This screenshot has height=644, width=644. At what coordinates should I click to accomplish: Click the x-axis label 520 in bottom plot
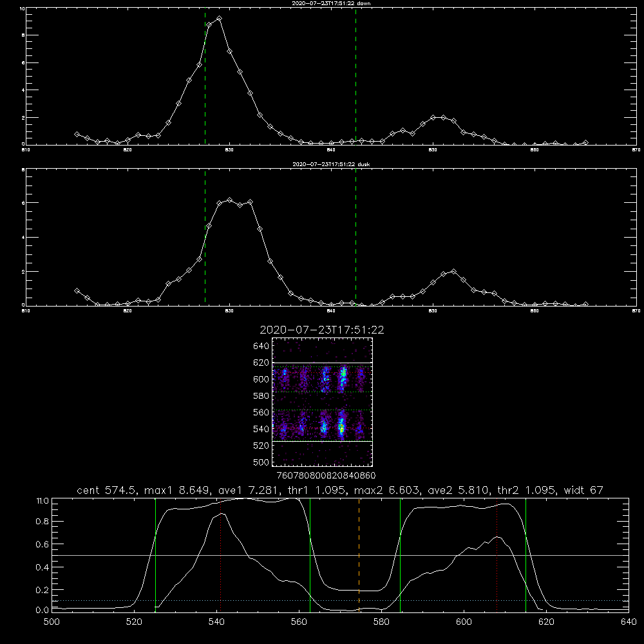tap(134, 622)
